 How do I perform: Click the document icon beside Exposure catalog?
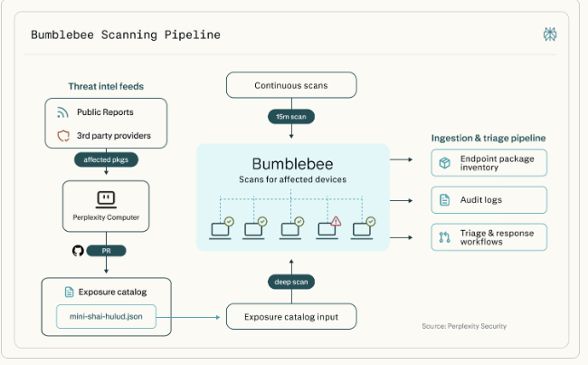point(69,292)
